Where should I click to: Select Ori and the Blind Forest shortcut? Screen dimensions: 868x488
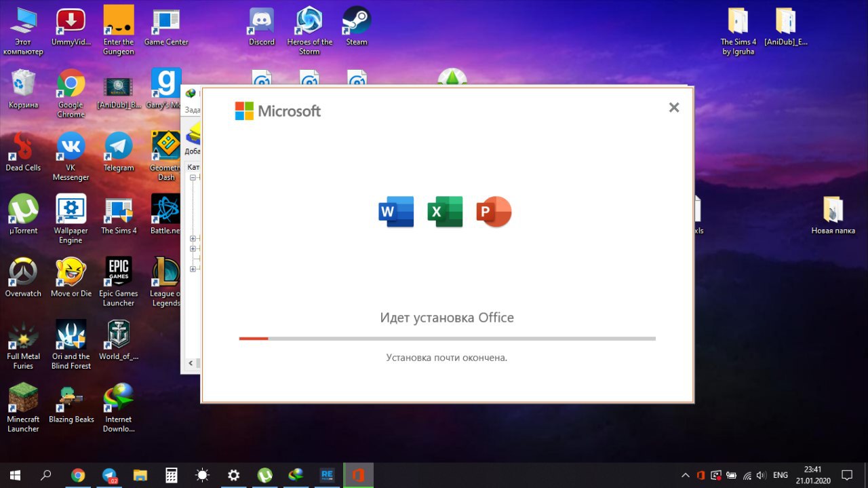point(71,344)
